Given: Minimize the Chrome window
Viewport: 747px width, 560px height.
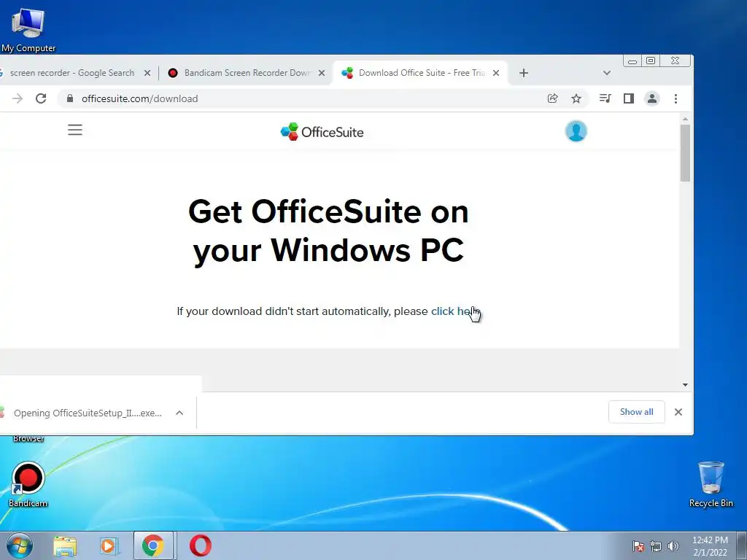Looking at the screenshot, I should [632, 61].
